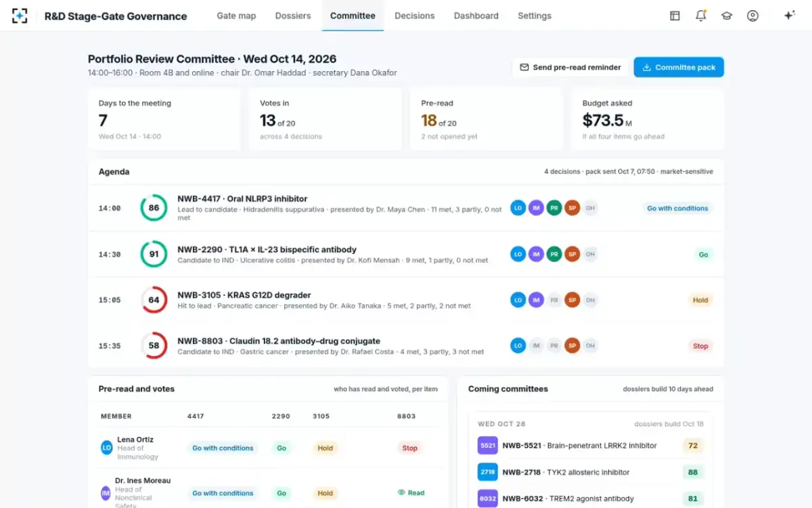Click Dr. Ines Moreau's Read status for 8803
The height and width of the screenshot is (508, 812).
click(411, 493)
